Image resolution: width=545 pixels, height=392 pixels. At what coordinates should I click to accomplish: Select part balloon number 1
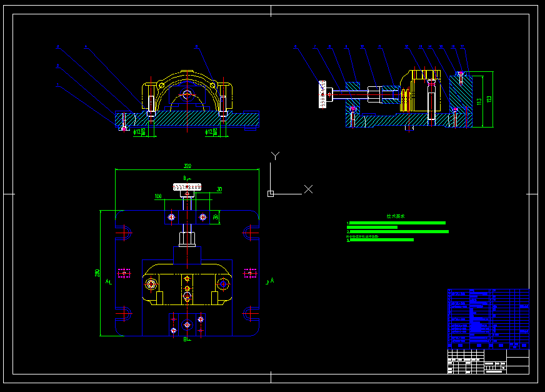[57, 85]
